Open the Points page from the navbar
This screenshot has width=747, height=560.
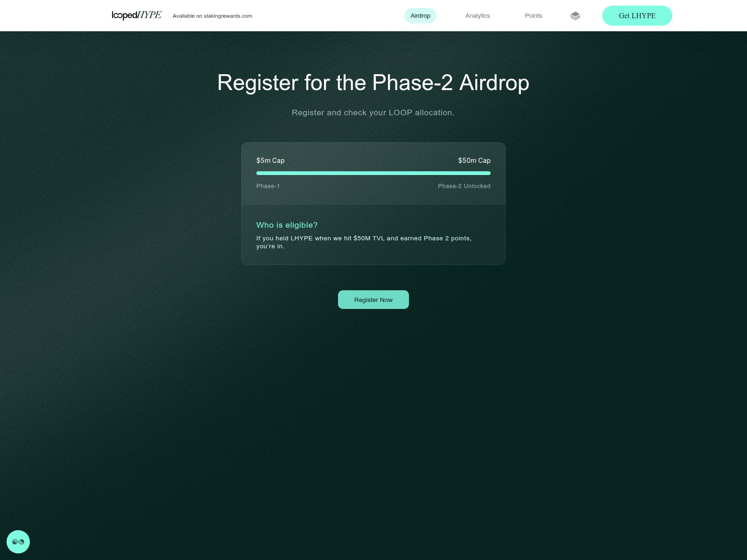[533, 15]
